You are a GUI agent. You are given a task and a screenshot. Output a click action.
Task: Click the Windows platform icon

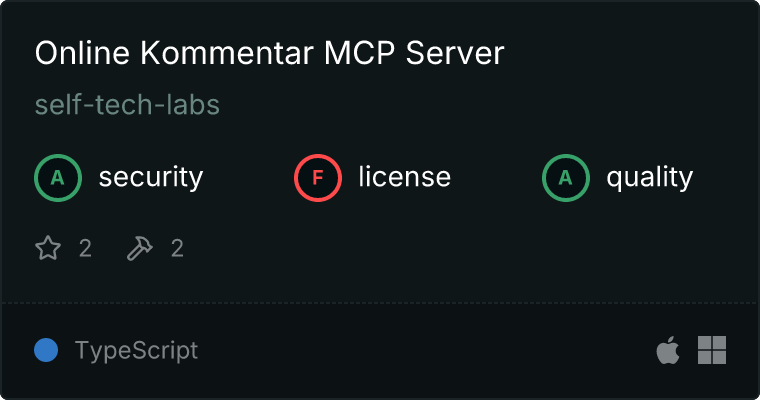pos(712,350)
